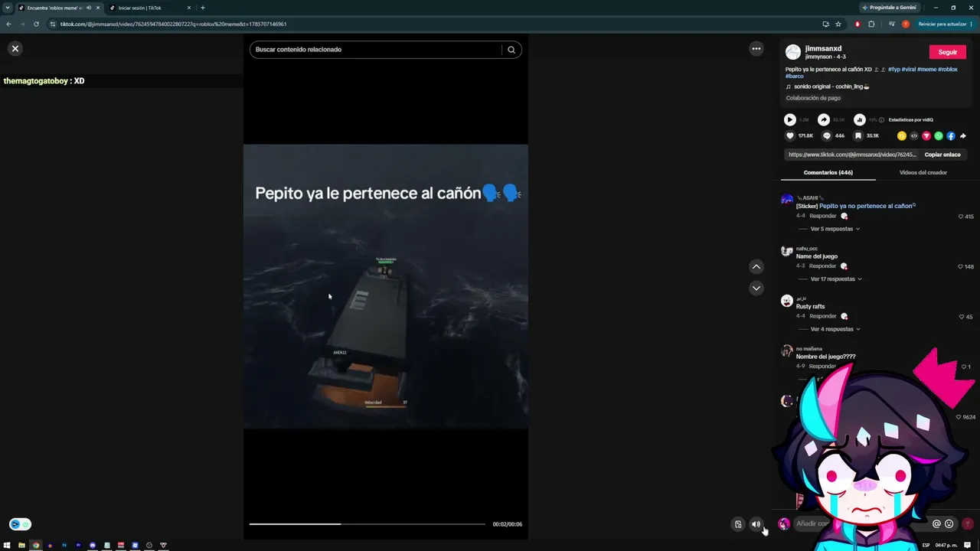Click the embed code share icon
Screen dimensions: 980x551
(x=914, y=136)
